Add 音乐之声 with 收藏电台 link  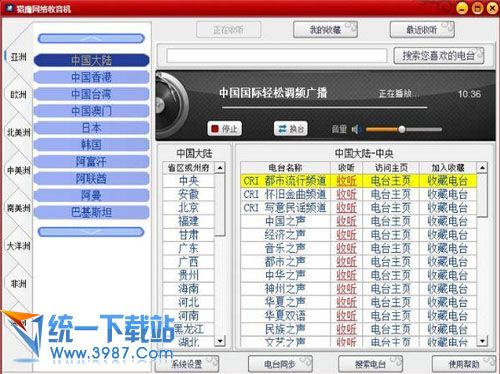tap(448, 248)
